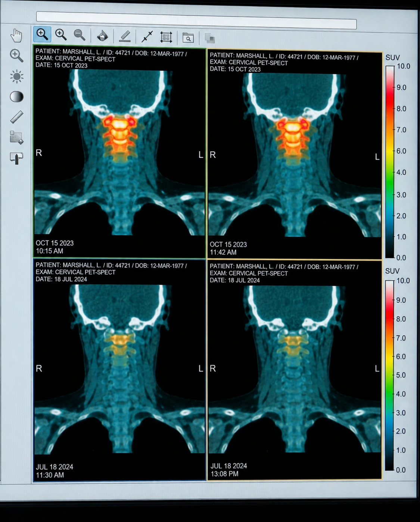Select the scan panel timestamped 11:30 AM
Image resolution: width=420 pixels, height=522 pixels.
pos(119,370)
